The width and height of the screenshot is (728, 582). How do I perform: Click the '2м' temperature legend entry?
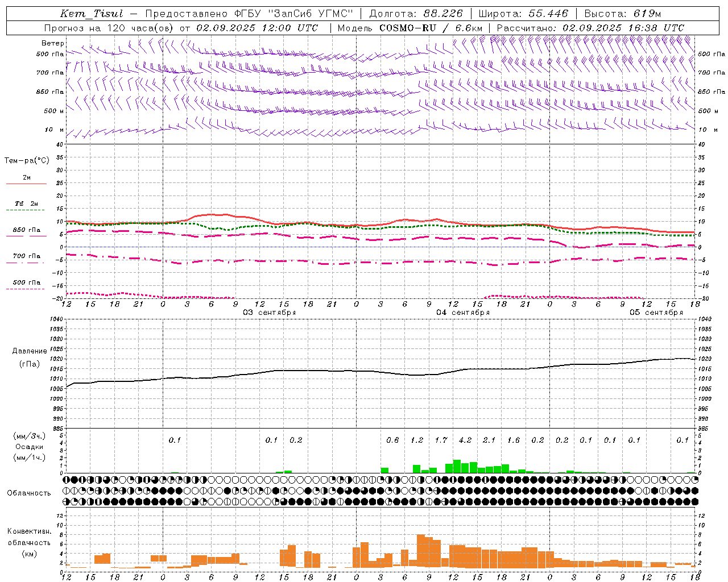(x=27, y=178)
